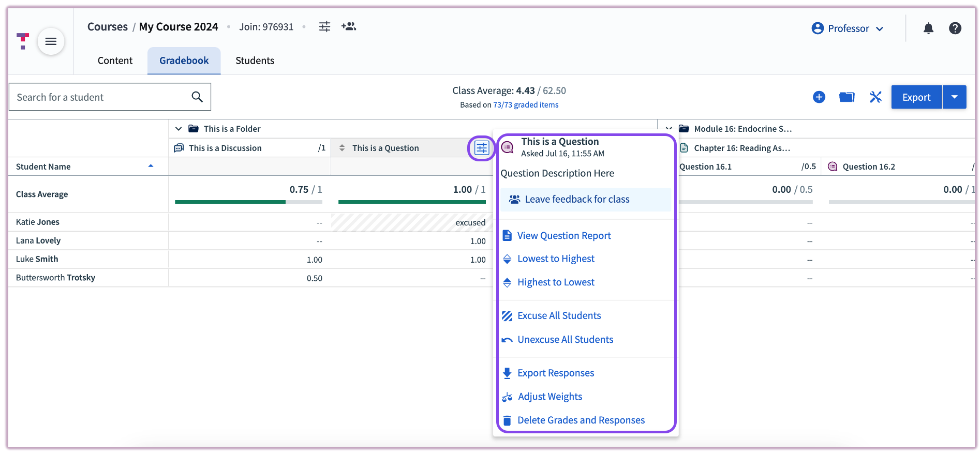Viewport: 980px width, 454px height.
Task: Select Leave feedback for class
Action: click(586, 200)
